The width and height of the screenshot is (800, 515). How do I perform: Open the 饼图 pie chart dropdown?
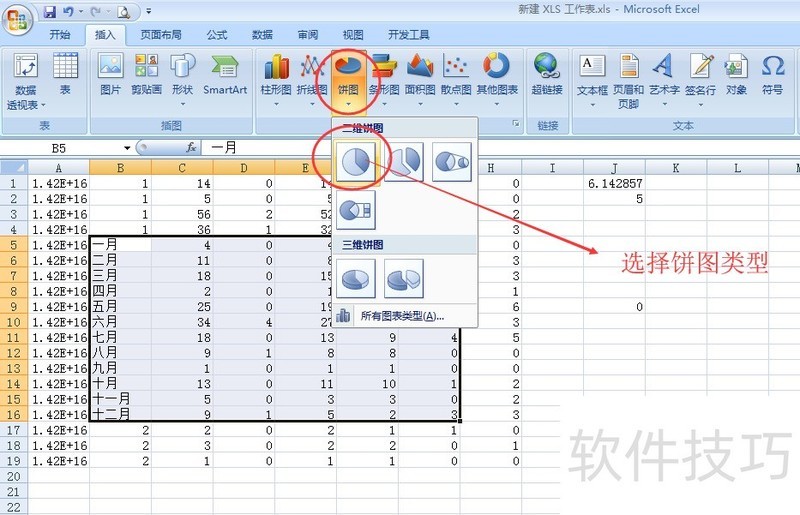point(348,81)
